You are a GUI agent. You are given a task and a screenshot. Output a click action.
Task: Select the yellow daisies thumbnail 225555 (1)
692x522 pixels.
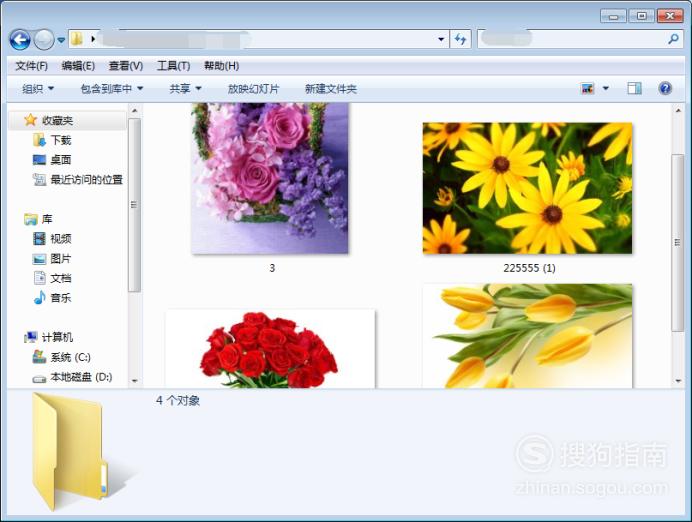(x=527, y=188)
